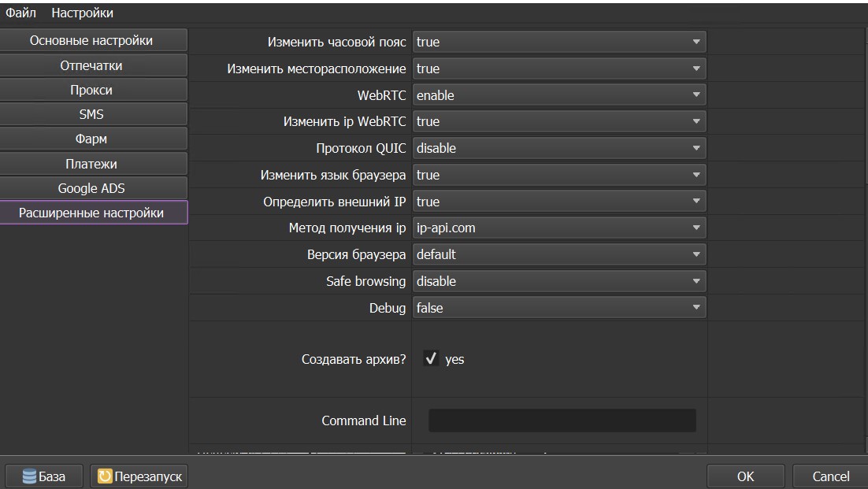Open Изменить язык браузера dropdown

[559, 175]
